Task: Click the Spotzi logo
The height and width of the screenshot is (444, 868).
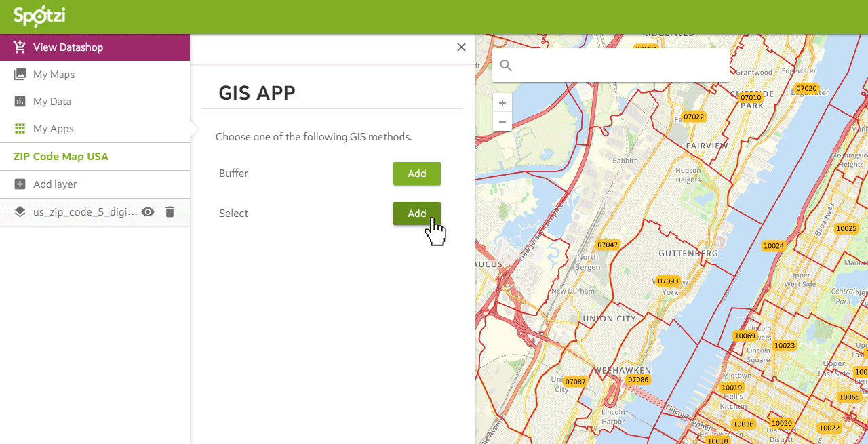Action: (x=39, y=16)
